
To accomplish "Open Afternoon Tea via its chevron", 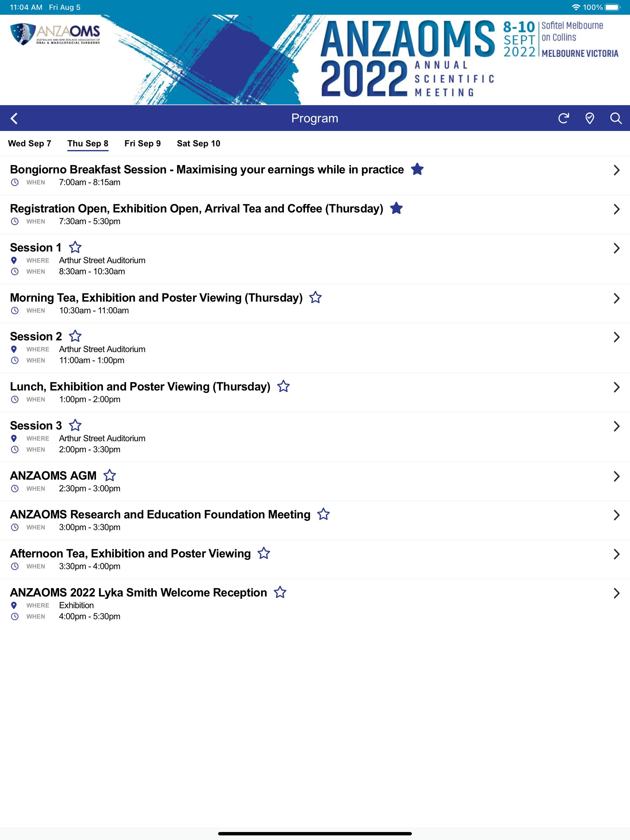I will coord(616,554).
